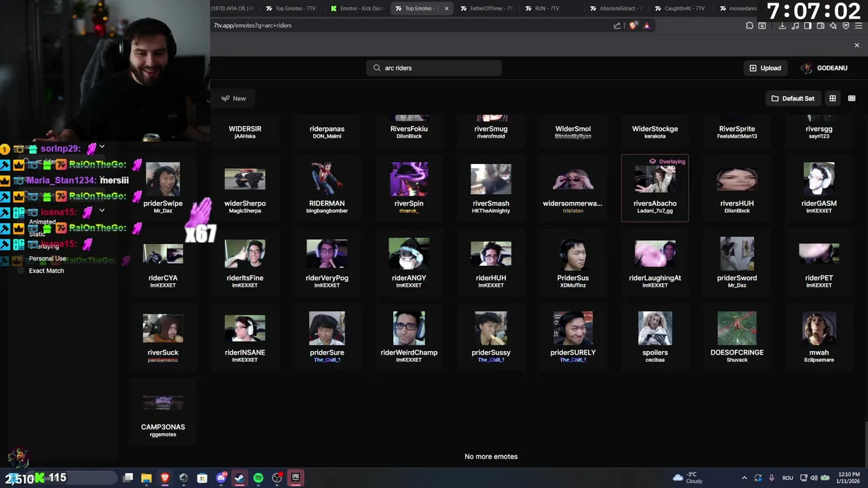Click the taskbar clock showing 12:10 PM
The width and height of the screenshot is (868, 488).
point(850,478)
